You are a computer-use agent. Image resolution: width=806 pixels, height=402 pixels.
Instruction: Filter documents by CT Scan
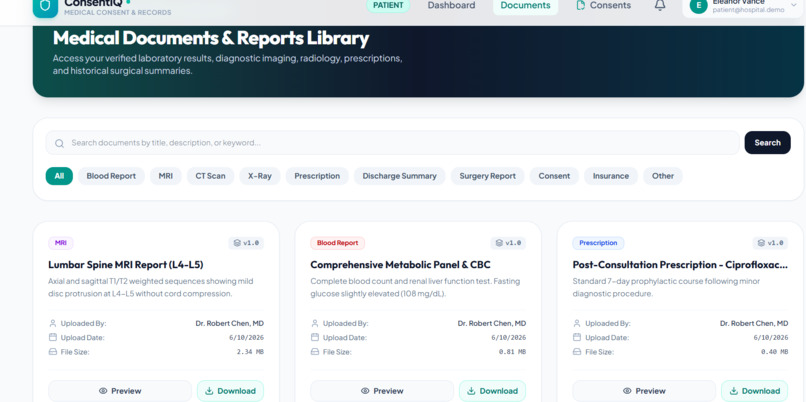click(210, 176)
